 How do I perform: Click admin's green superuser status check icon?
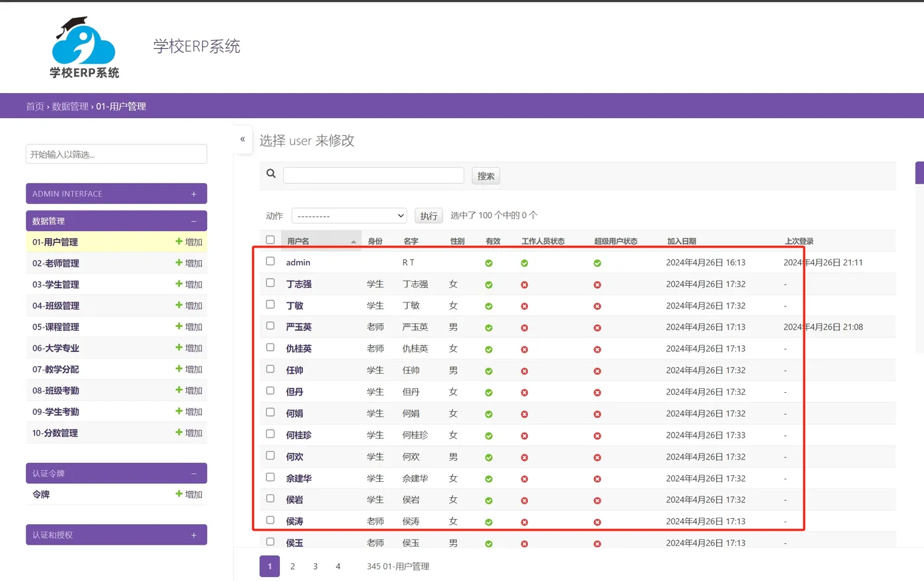(597, 263)
